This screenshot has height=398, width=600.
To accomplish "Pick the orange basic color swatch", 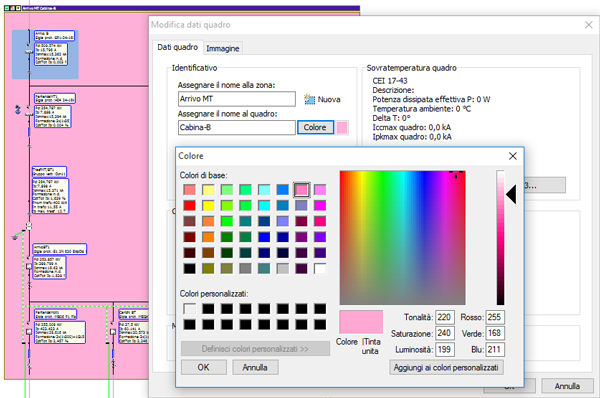I will coord(208,237).
